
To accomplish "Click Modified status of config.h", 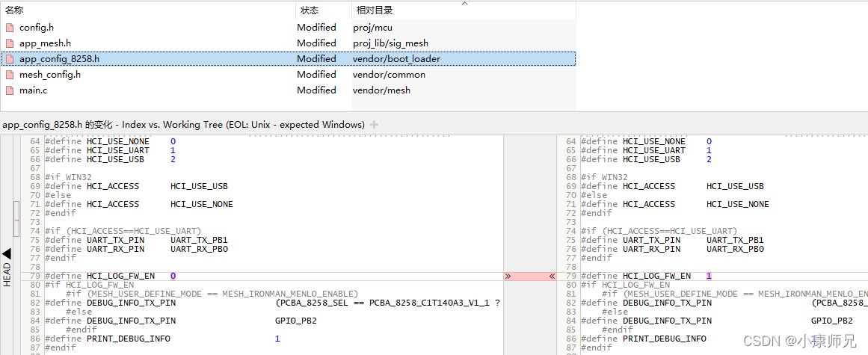I will pos(316,27).
